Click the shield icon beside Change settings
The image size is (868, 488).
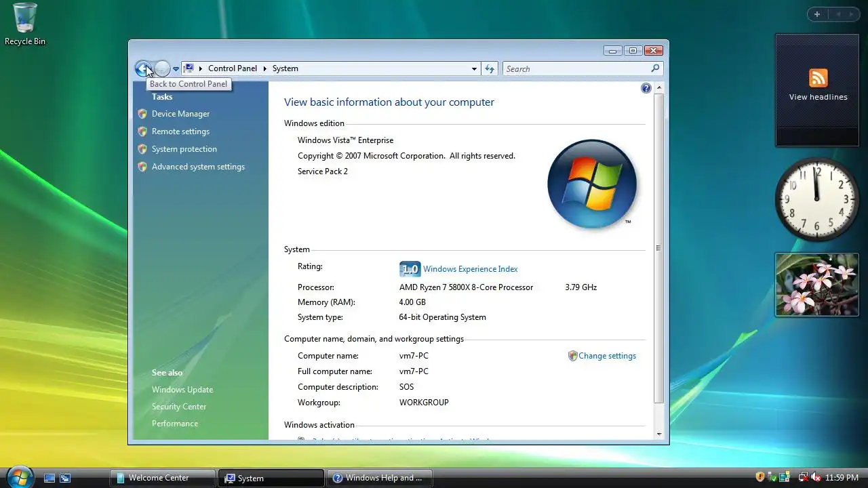tap(572, 356)
